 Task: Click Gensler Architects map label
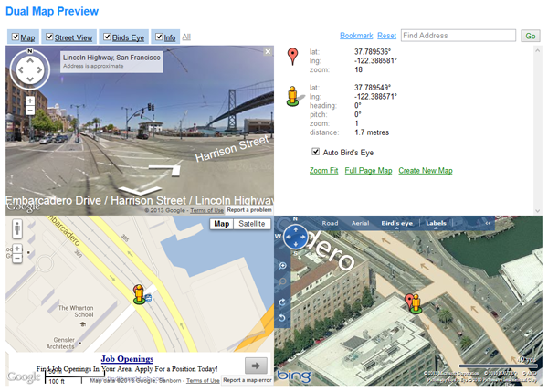61,343
